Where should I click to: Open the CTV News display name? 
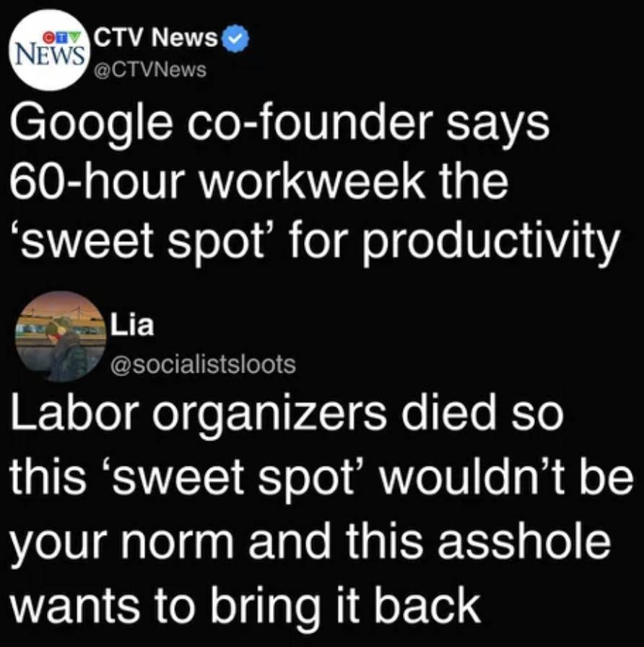(156, 38)
